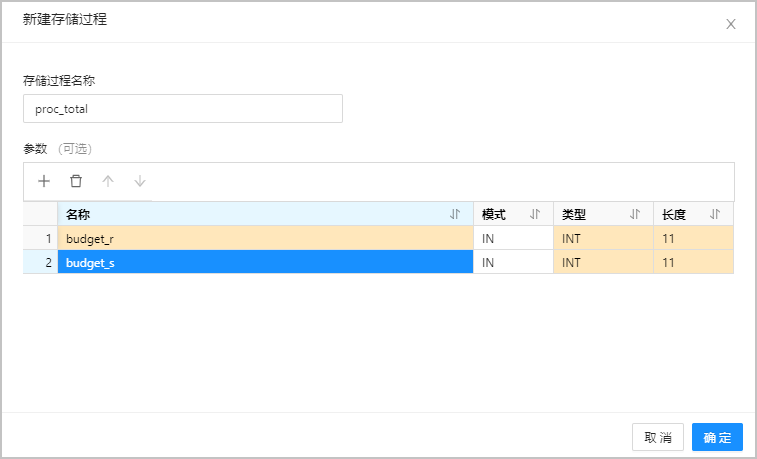This screenshot has width=757, height=459.
Task: Open type cell INT for budget_r
Action: pos(603,238)
